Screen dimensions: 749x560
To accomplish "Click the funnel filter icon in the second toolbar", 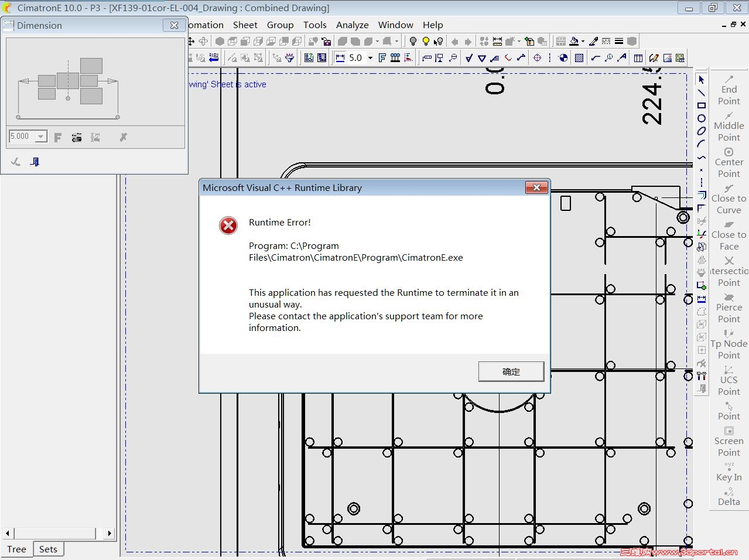I will (289, 57).
